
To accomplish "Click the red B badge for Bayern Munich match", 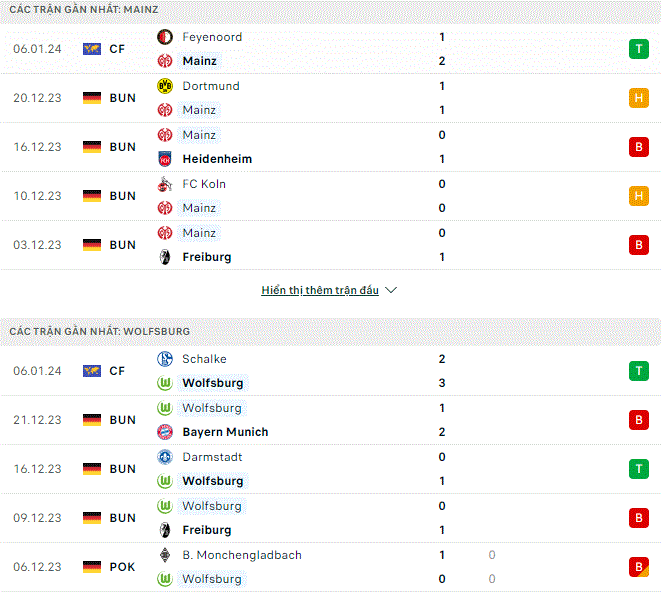I will [639, 420].
